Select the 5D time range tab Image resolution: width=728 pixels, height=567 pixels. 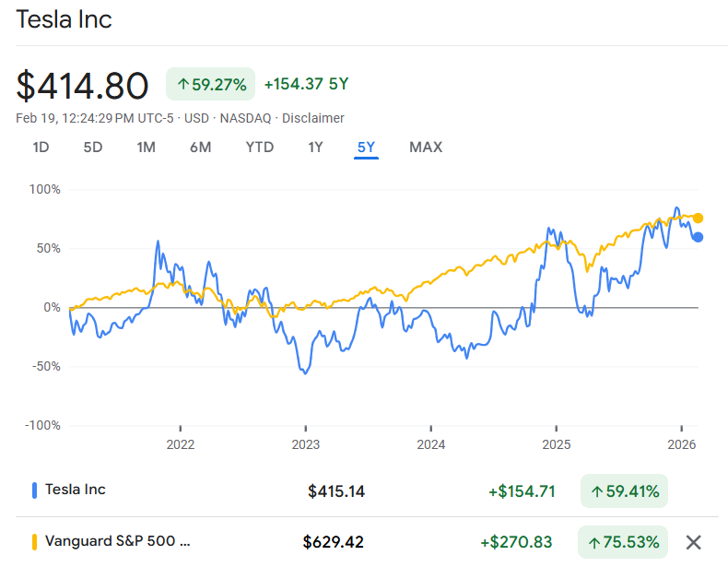pyautogui.click(x=93, y=148)
